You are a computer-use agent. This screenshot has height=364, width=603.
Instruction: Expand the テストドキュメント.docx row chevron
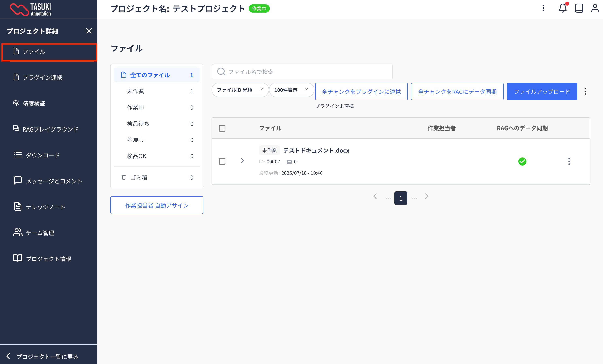tap(242, 161)
